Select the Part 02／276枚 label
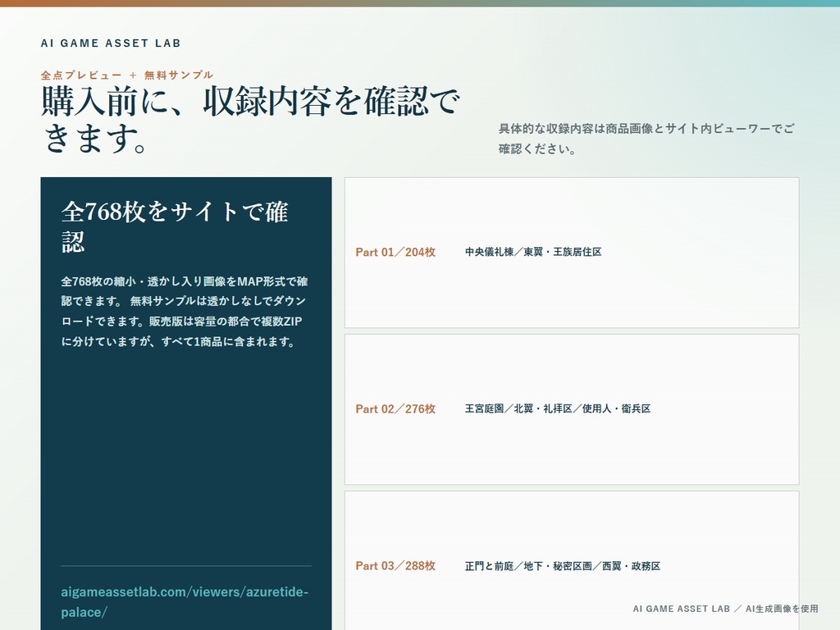 click(x=395, y=409)
